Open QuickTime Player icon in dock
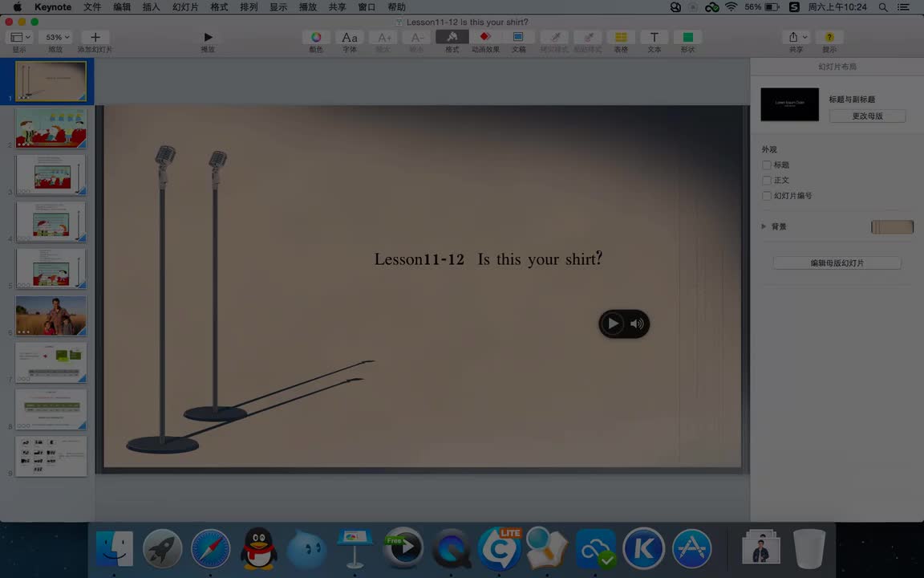 click(452, 548)
